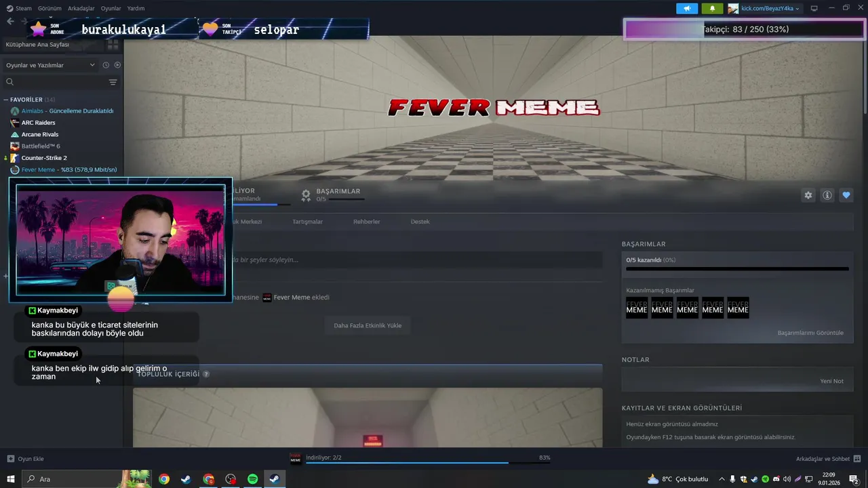
Task: Open the Steam announcements megaphone button
Action: click(687, 8)
